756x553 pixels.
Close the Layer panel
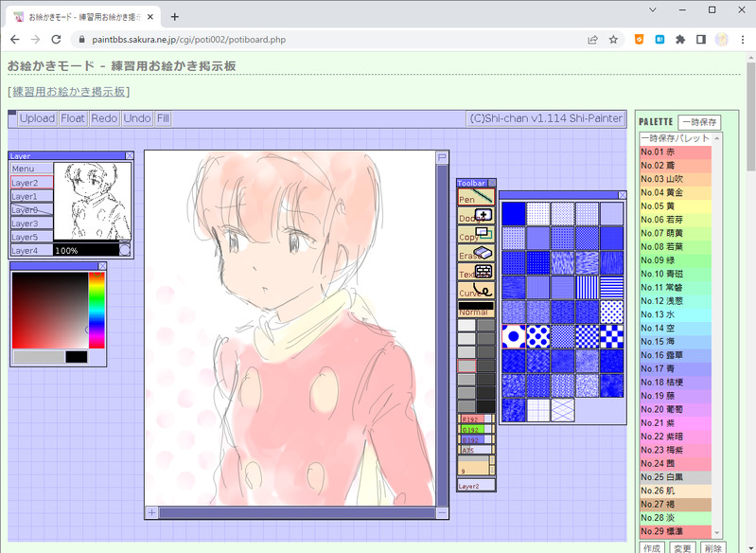pyautogui.click(x=130, y=155)
